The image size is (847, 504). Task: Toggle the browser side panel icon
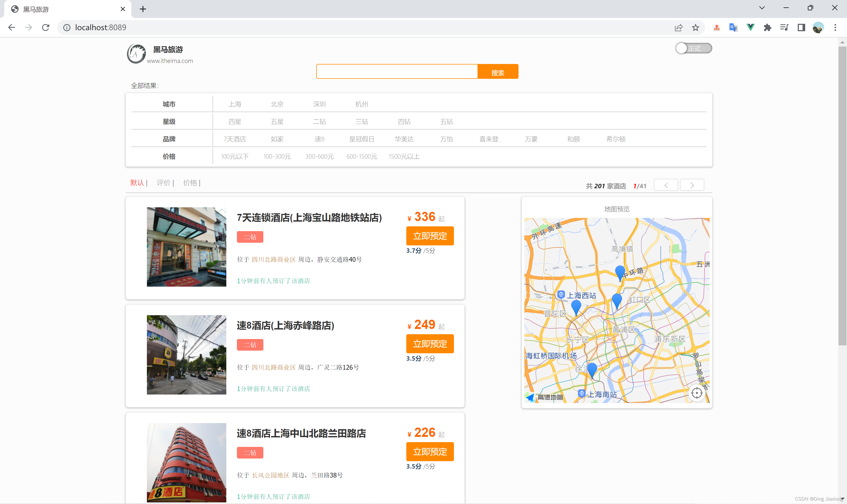pos(801,28)
